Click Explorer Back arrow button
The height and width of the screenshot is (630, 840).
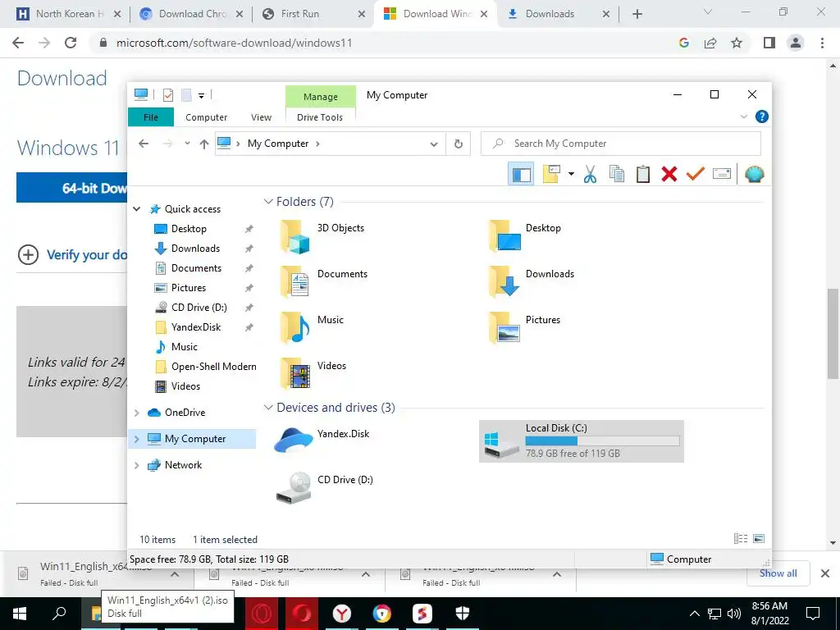click(143, 144)
